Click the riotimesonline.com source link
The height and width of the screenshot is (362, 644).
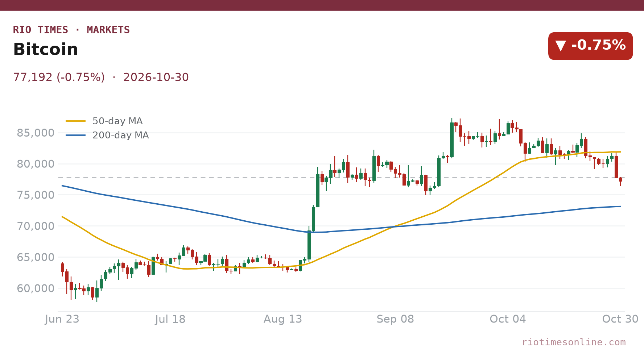click(574, 342)
